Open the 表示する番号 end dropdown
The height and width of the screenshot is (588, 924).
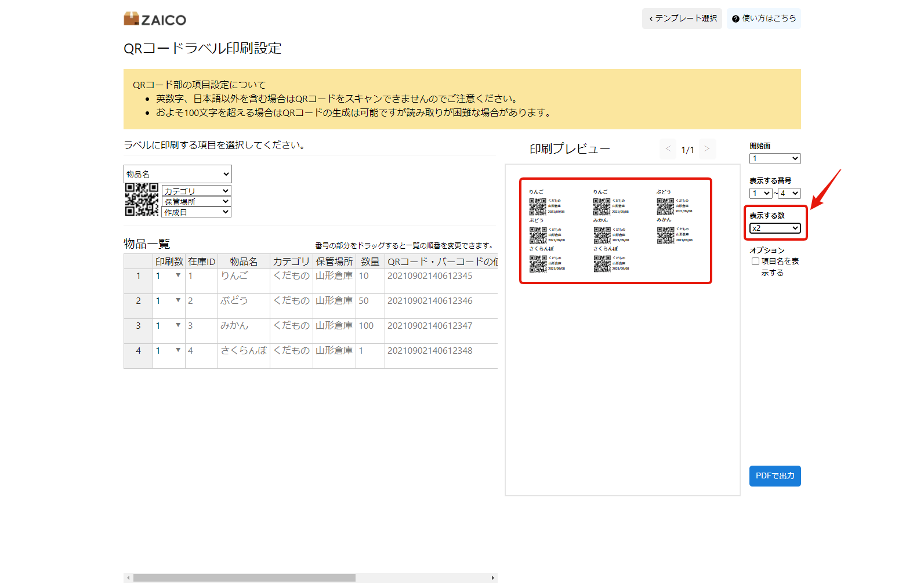point(789,193)
